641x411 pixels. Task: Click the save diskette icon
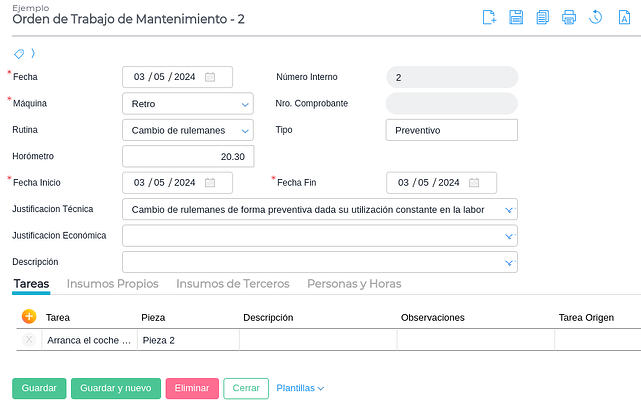click(x=516, y=17)
